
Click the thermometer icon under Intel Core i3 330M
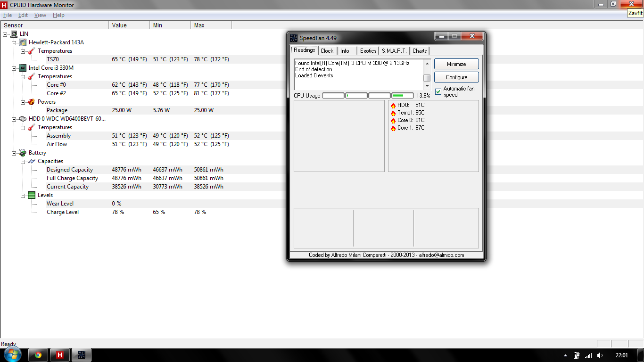32,76
